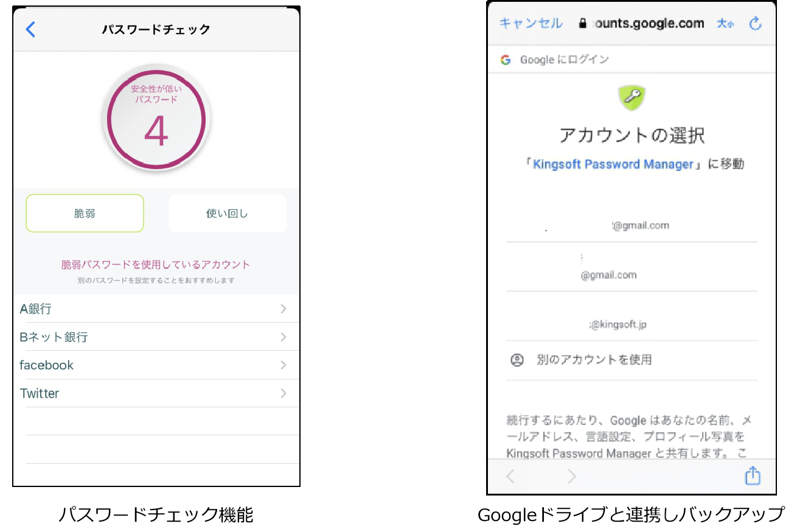The height and width of the screenshot is (532, 797).
Task: Tap the blue back arrow in パスワードチェック
Action: [30, 29]
